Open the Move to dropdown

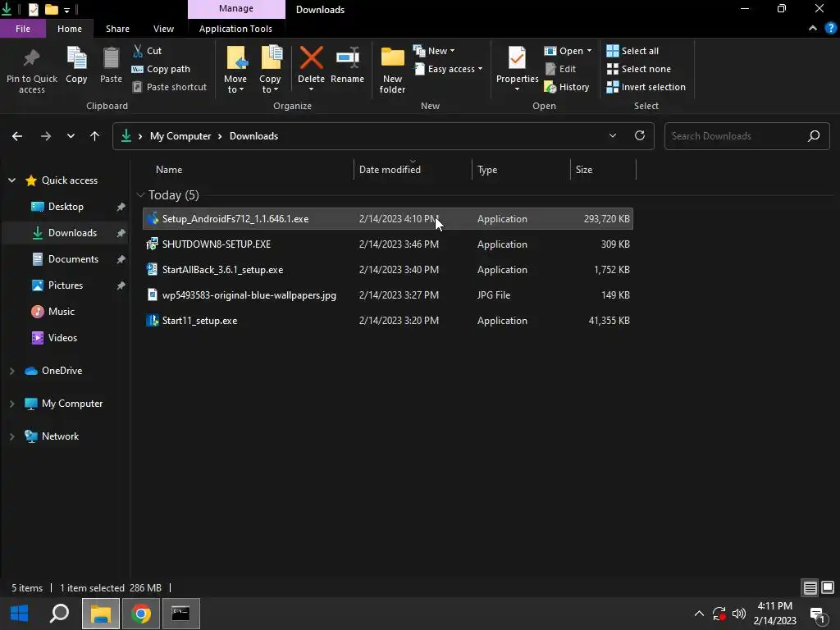(x=235, y=71)
